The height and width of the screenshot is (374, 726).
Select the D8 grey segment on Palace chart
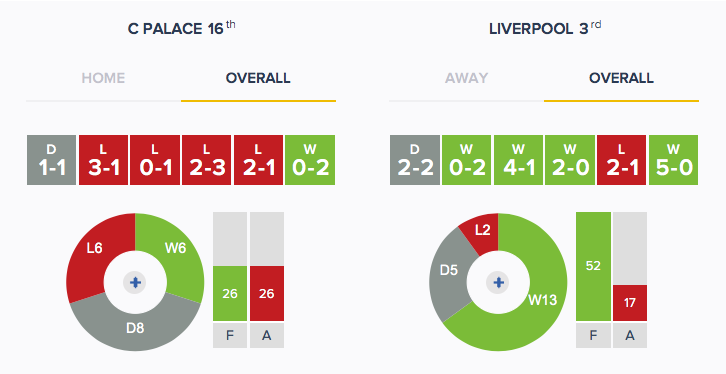tap(135, 328)
